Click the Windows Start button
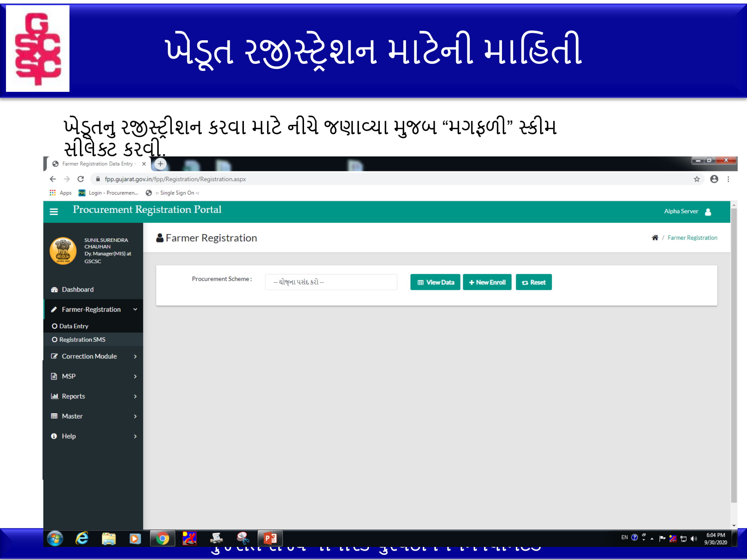Image resolution: width=747 pixels, height=560 pixels. click(x=55, y=538)
